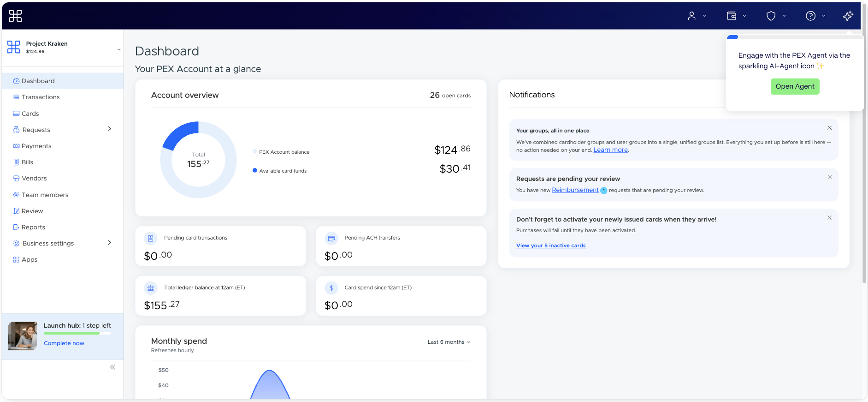The height and width of the screenshot is (402, 868).
Task: Click the $124.86 PEX balance amount
Action: (x=452, y=150)
